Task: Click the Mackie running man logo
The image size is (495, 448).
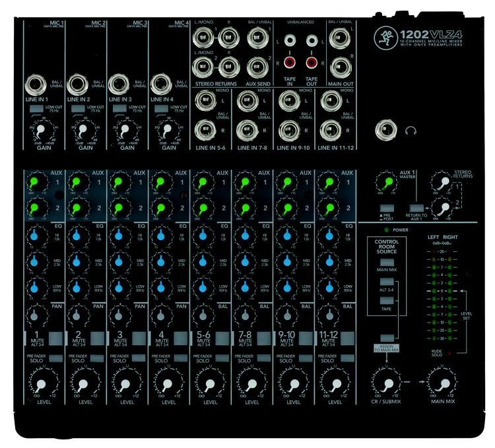Action: 385,38
